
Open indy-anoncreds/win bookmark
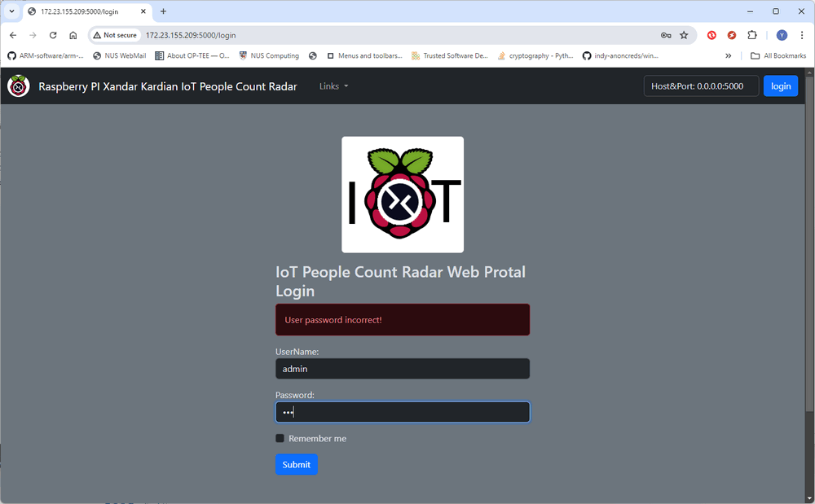tap(620, 55)
